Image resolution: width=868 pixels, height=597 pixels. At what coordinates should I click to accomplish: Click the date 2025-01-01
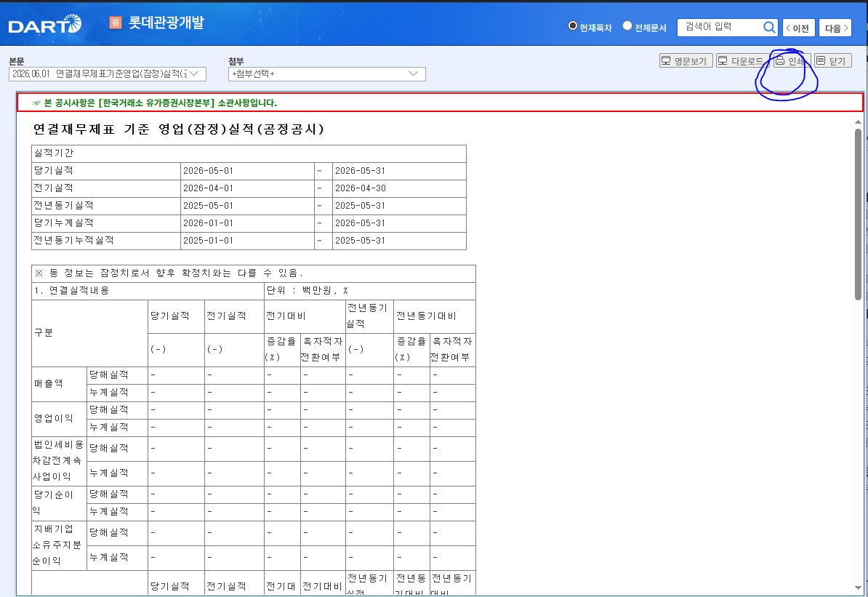[208, 241]
